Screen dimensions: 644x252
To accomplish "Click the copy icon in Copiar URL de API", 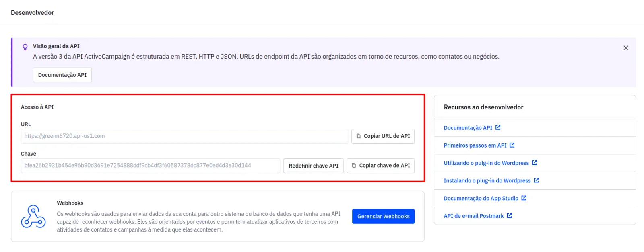I will pos(359,136).
